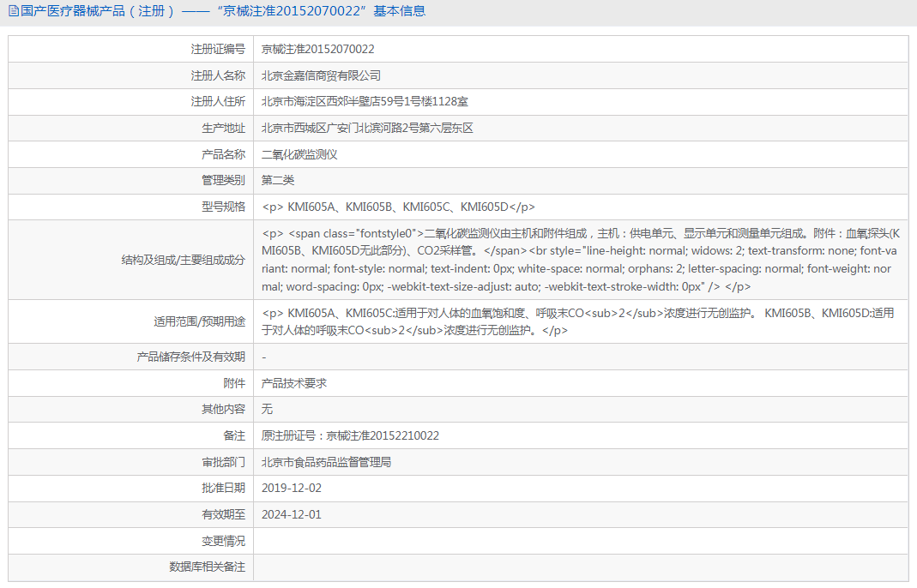The width and height of the screenshot is (917, 588).
Task: Click the 附件 label cell
Action: point(131,383)
